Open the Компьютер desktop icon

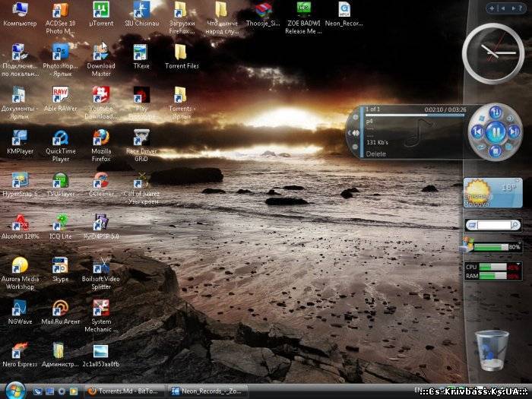pyautogui.click(x=20, y=14)
